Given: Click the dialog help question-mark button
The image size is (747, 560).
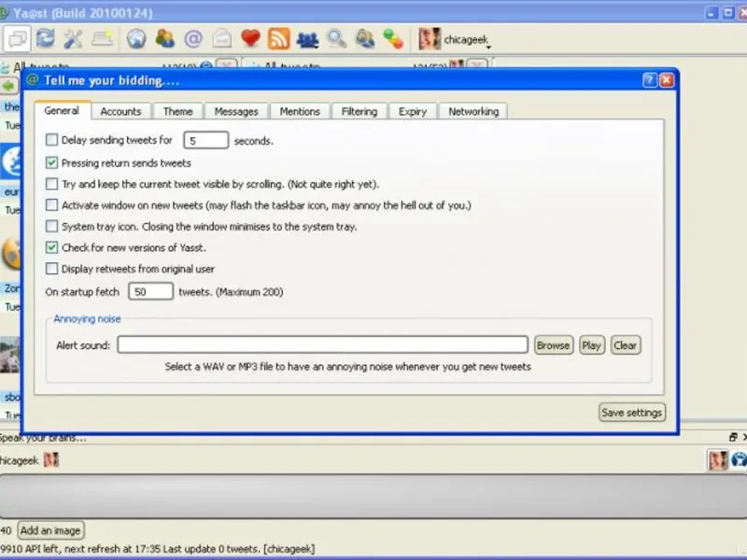Looking at the screenshot, I should click(650, 80).
